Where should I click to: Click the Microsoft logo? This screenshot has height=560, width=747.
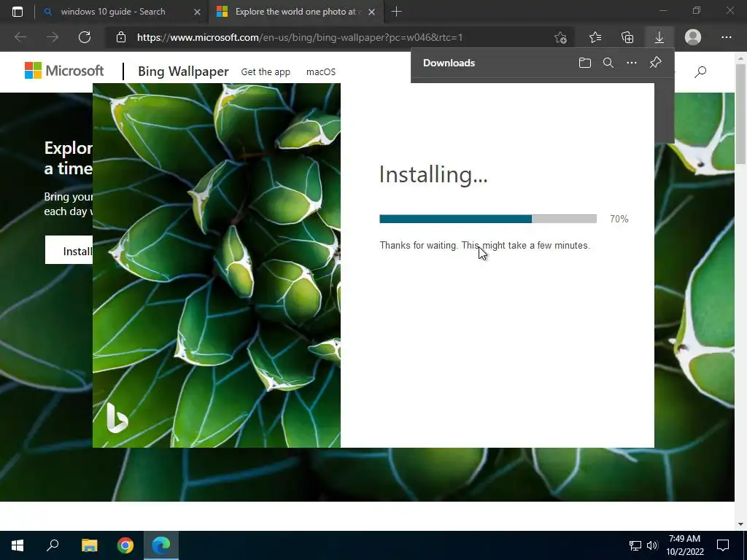tap(64, 71)
